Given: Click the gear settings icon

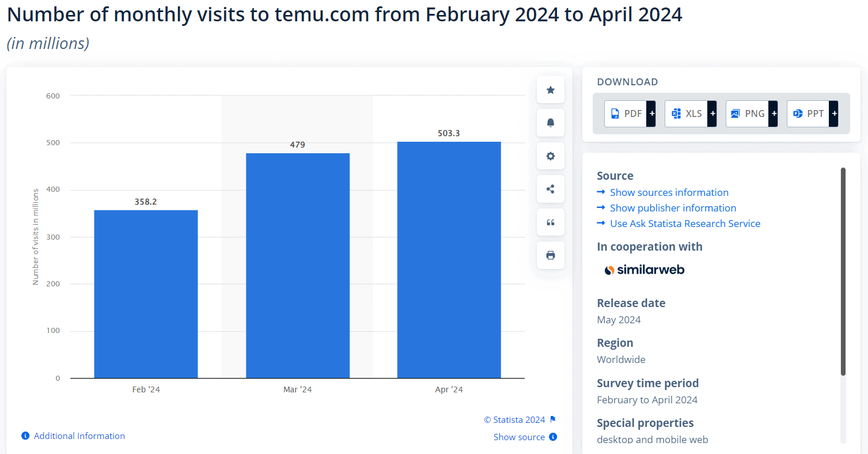Looking at the screenshot, I should (550, 156).
